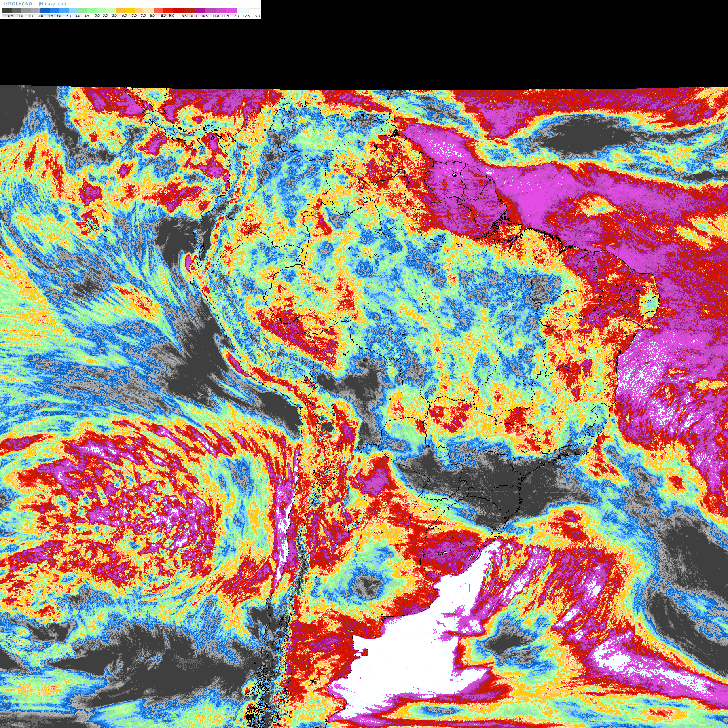Click the 9.0 legend value
This screenshot has width=728, height=728.
point(171,15)
